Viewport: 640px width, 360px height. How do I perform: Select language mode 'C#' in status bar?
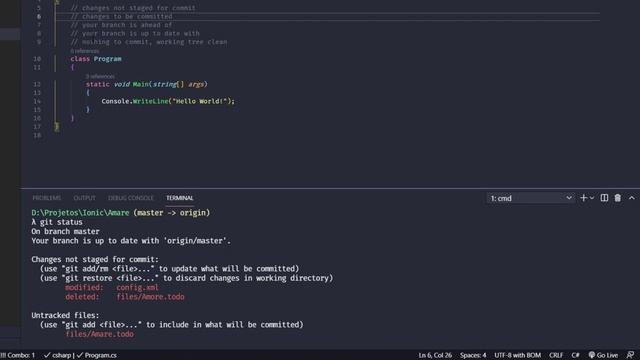[x=575, y=355]
